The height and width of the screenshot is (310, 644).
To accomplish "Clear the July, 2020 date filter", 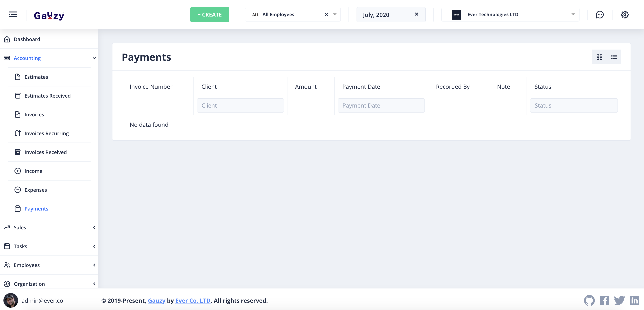I will click(416, 14).
